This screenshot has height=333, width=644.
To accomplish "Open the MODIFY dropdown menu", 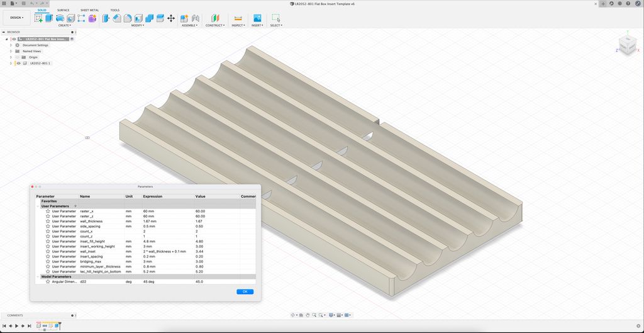I will 138,25.
